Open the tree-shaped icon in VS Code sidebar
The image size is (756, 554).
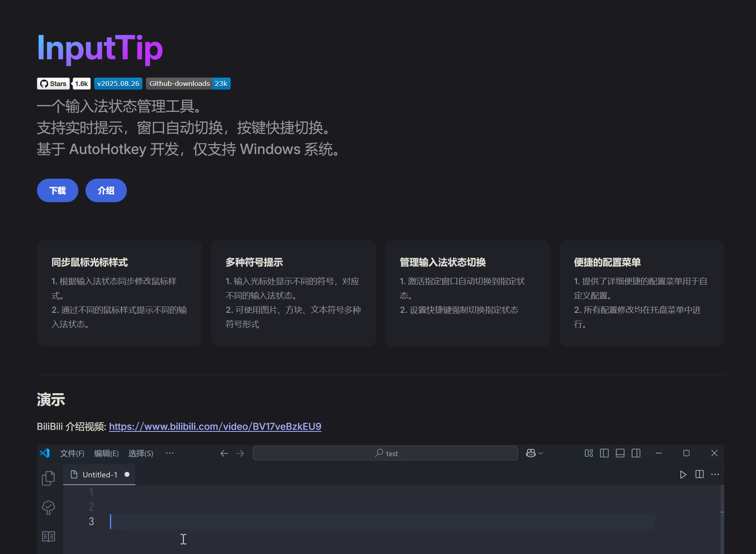pos(49,507)
